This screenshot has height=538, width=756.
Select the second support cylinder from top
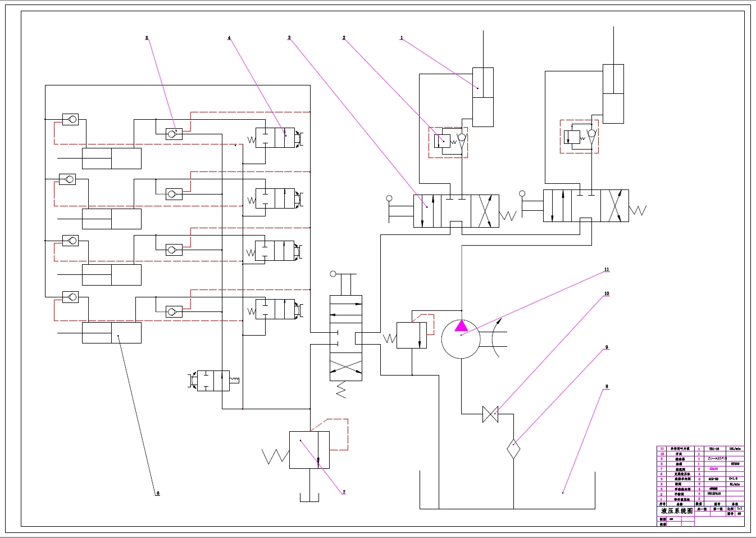[112, 219]
